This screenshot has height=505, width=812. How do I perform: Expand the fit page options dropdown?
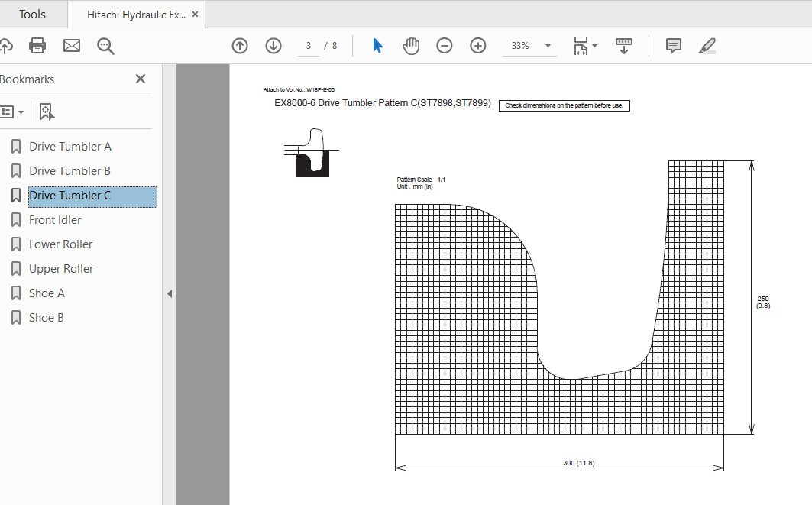tap(594, 46)
